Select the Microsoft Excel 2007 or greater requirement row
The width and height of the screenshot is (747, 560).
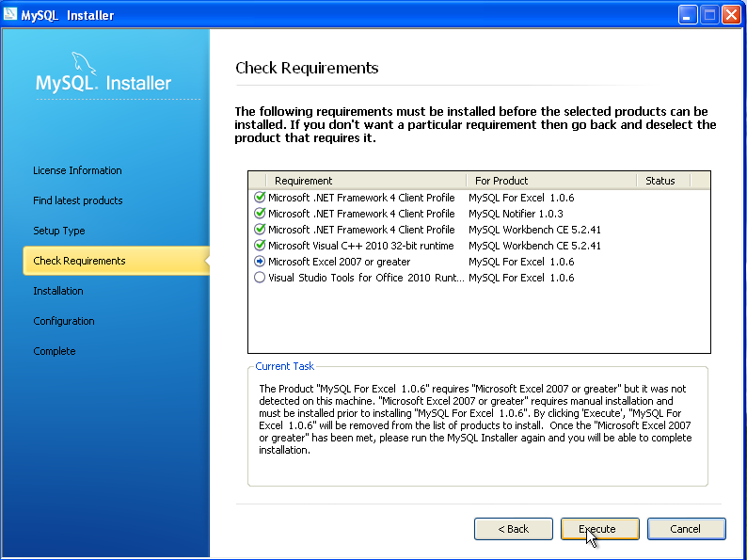(339, 262)
